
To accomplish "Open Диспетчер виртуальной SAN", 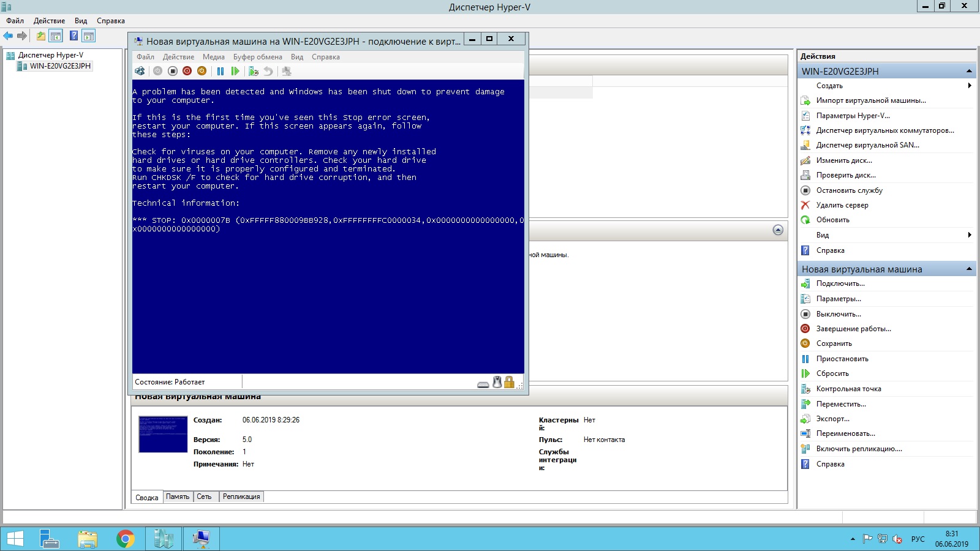I will pyautogui.click(x=867, y=145).
